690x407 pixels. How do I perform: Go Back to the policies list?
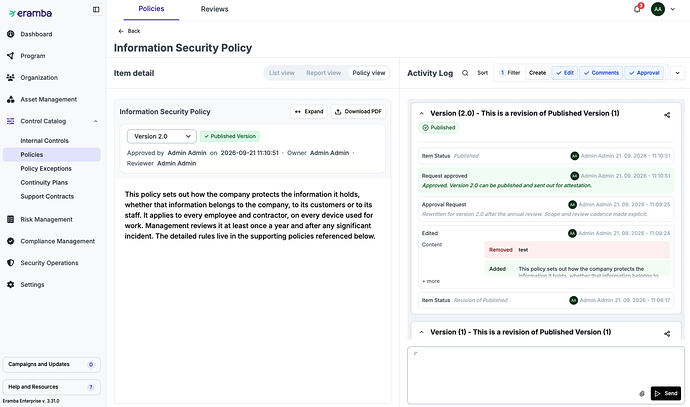pos(129,31)
